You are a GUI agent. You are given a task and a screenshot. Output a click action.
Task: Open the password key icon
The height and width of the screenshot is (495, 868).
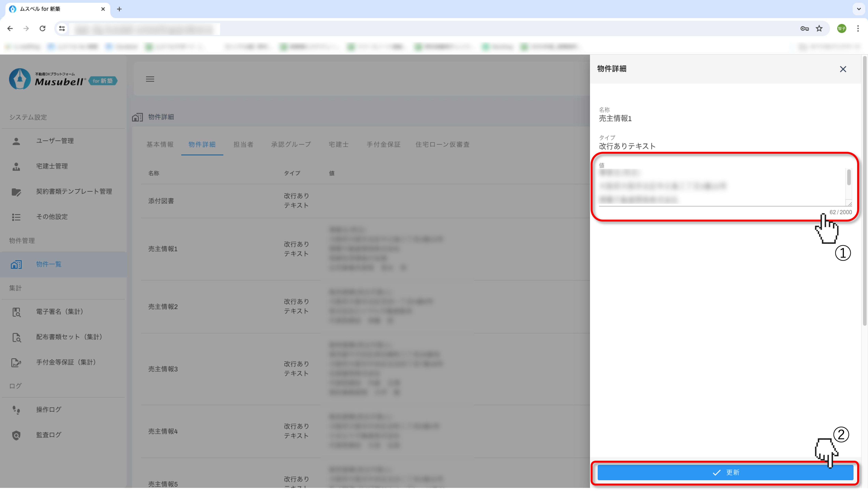[x=804, y=29]
